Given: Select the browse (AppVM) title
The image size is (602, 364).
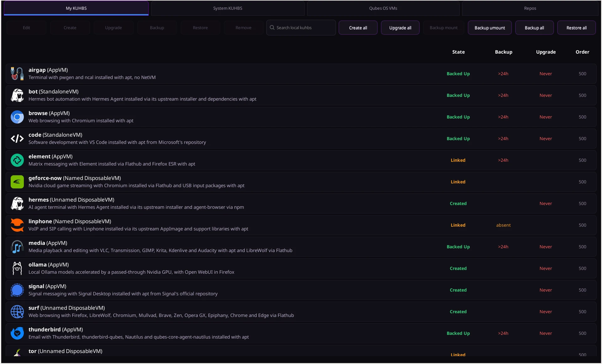Looking at the screenshot, I should coord(49,113).
